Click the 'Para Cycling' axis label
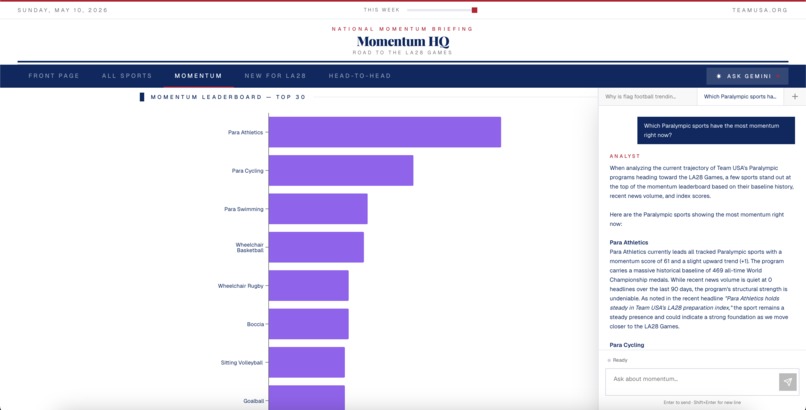This screenshot has width=806, height=410. 247,171
